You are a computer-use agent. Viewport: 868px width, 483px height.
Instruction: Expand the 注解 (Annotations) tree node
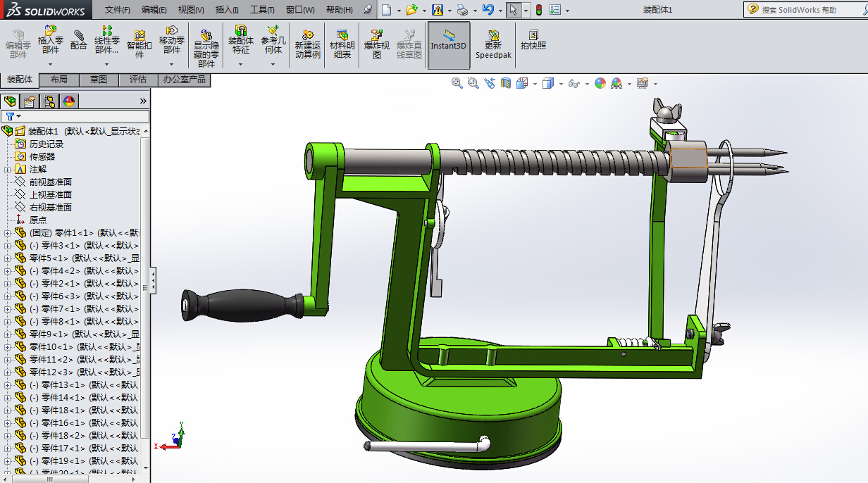(x=8, y=170)
